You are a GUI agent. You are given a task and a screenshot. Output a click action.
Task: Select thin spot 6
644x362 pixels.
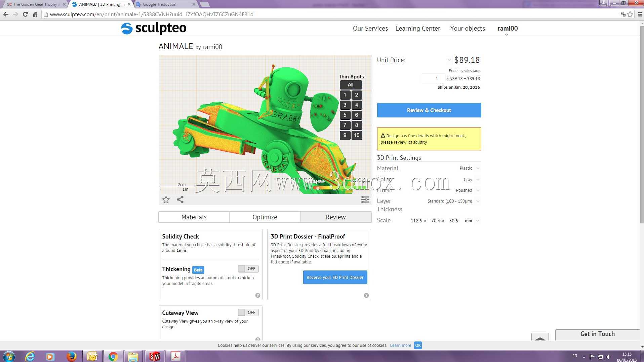pos(357,115)
